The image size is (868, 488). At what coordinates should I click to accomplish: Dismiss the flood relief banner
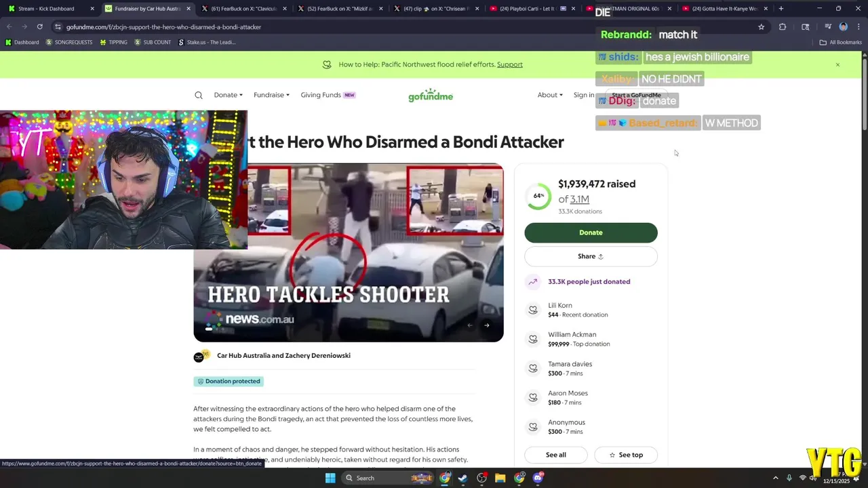837,64
